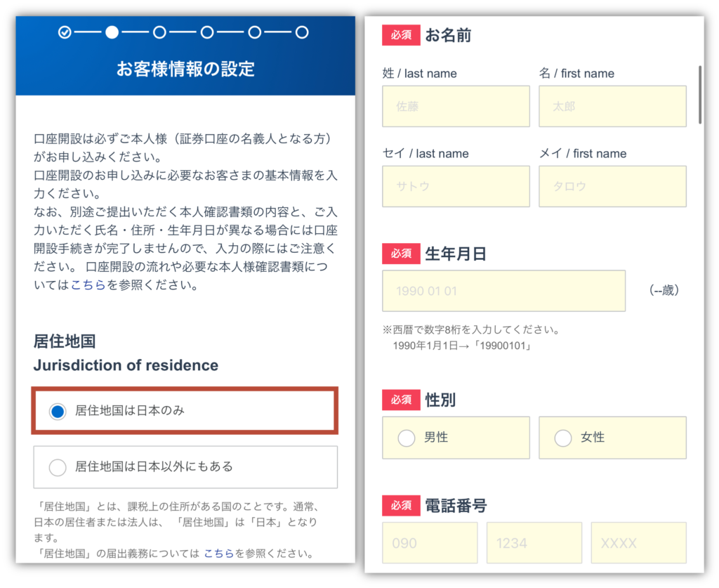Click the current second step progress circle
This screenshot has height=588, width=719.
pos(112,32)
